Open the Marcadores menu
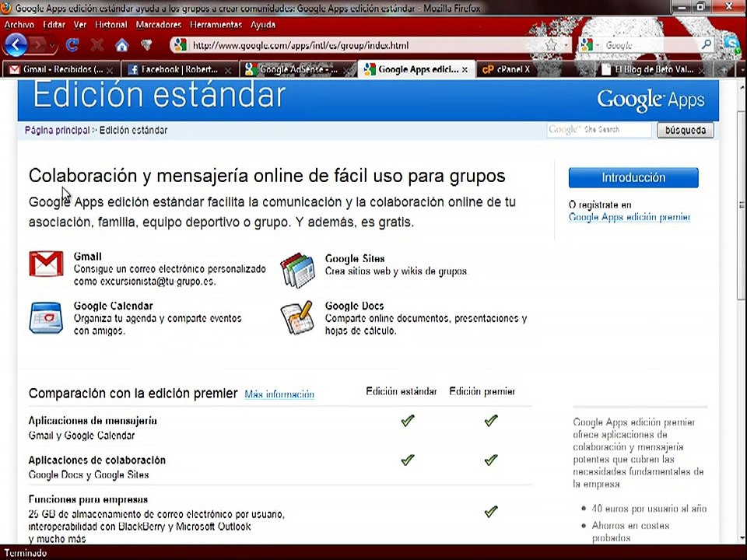 tap(159, 25)
